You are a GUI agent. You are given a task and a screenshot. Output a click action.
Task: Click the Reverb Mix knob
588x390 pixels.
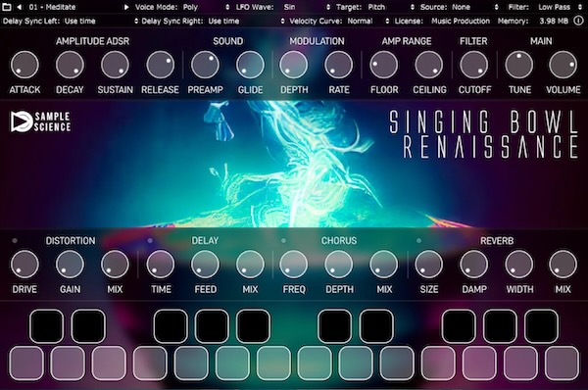pyautogui.click(x=563, y=265)
